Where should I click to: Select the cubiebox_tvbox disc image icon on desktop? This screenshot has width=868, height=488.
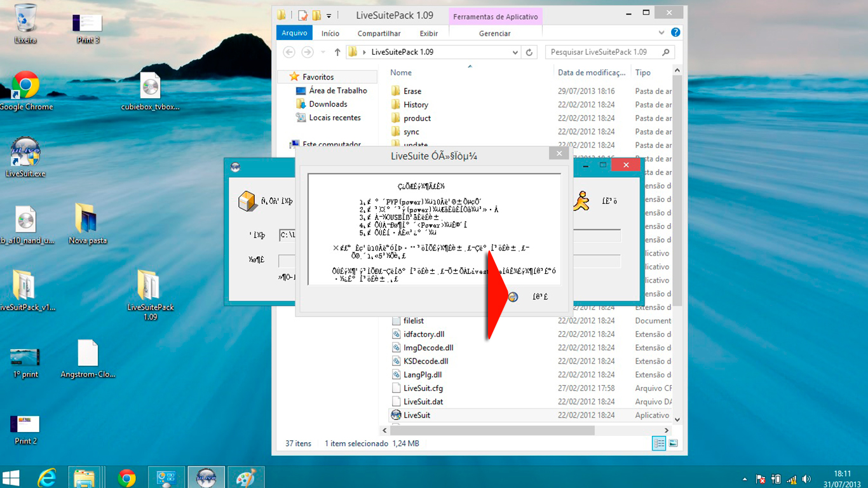(151, 91)
